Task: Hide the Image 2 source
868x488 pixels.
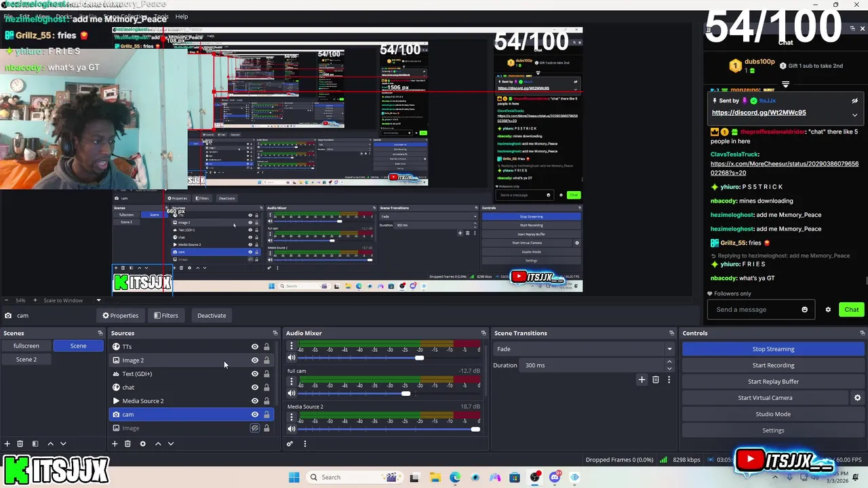Action: point(255,360)
